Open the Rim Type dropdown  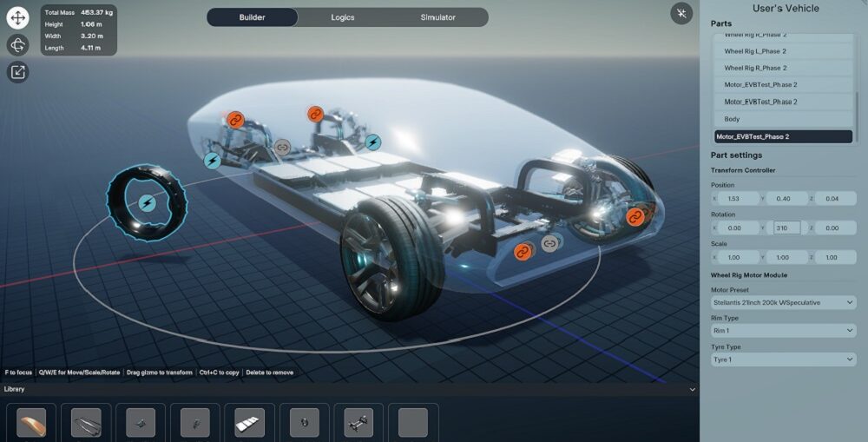tap(783, 331)
